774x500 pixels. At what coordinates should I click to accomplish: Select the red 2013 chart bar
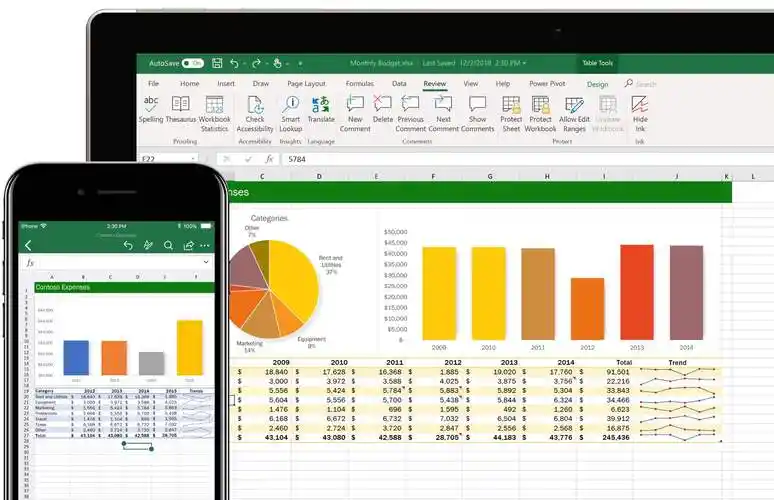point(636,292)
